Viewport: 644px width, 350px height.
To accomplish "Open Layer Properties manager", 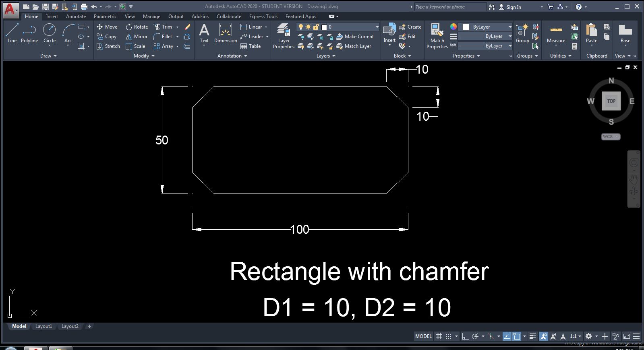I will tap(284, 36).
